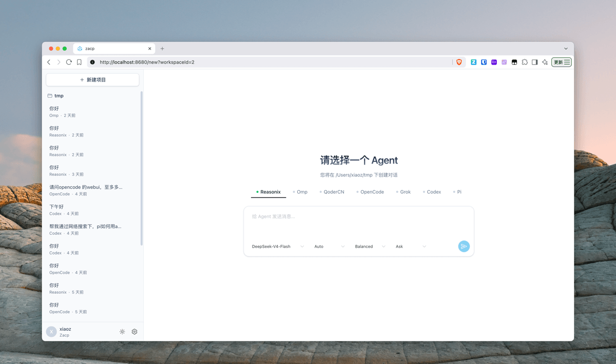
Task: Select the Codex agent tab
Action: click(432, 192)
